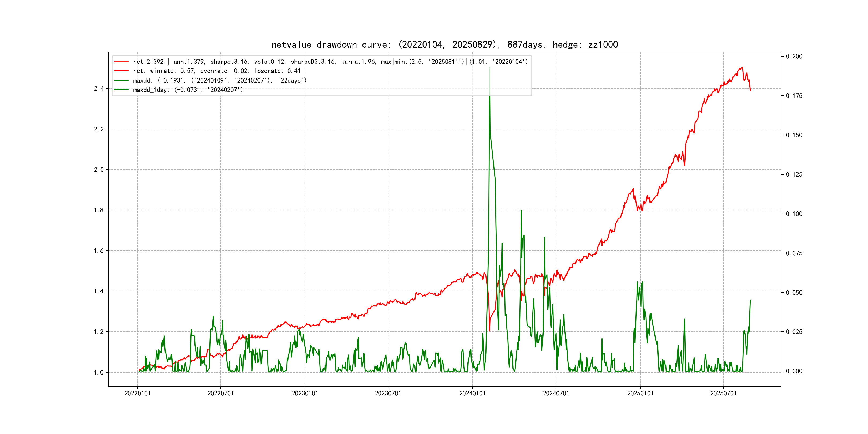Click the red line swatch beside 'net:2.392'

121,62
